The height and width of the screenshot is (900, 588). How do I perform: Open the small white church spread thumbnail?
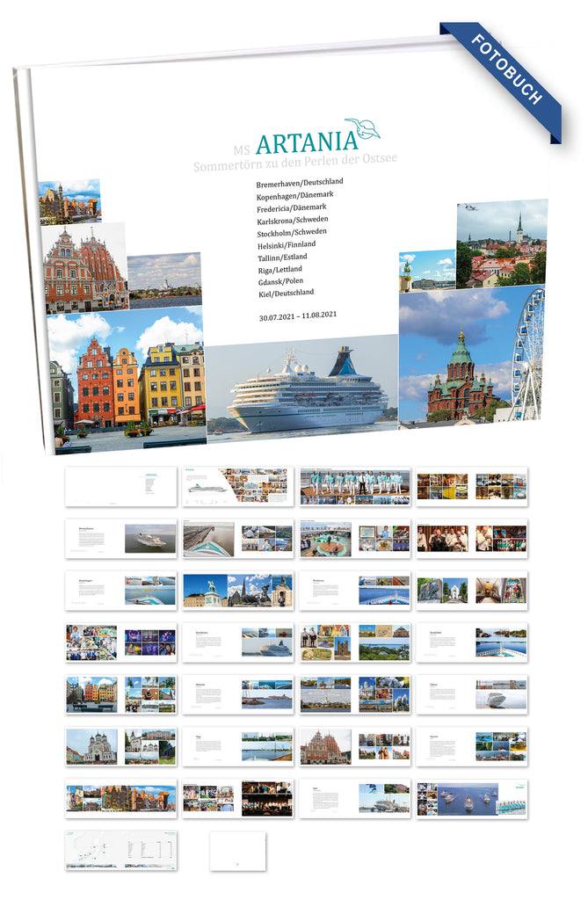click(x=472, y=590)
